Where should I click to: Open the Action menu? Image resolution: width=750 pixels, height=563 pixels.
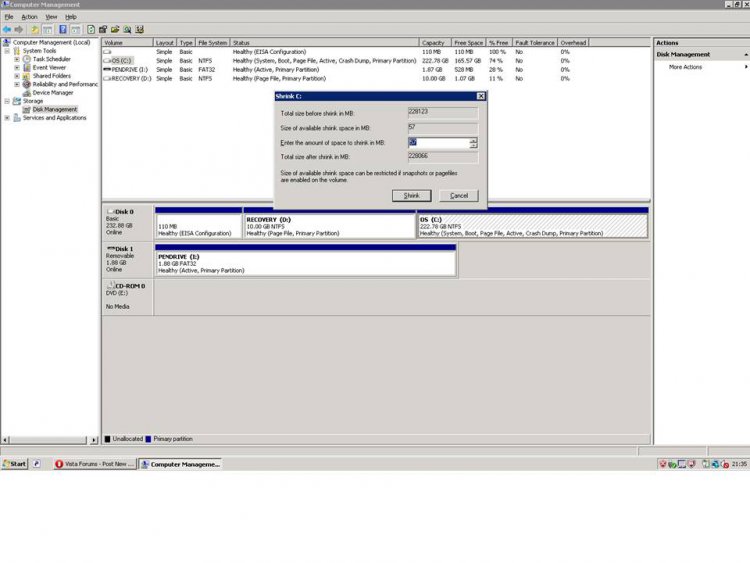29,17
